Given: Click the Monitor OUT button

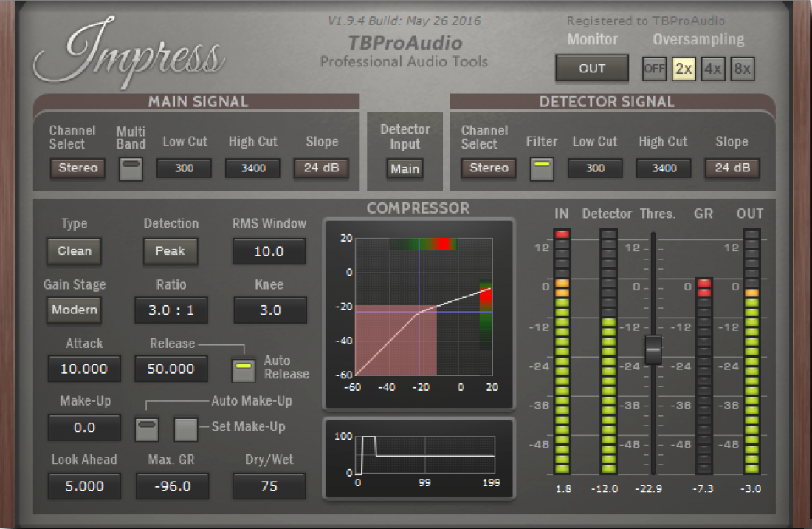Looking at the screenshot, I should [x=592, y=69].
